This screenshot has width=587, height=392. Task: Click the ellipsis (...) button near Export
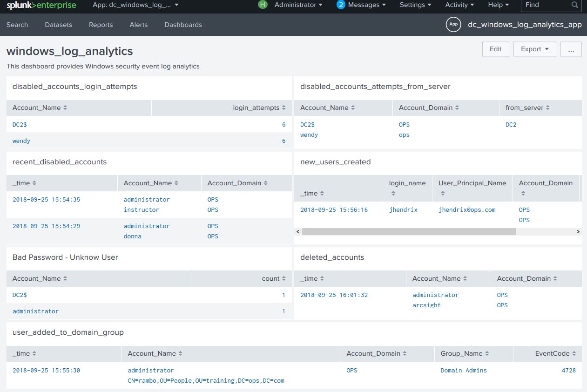(571, 49)
